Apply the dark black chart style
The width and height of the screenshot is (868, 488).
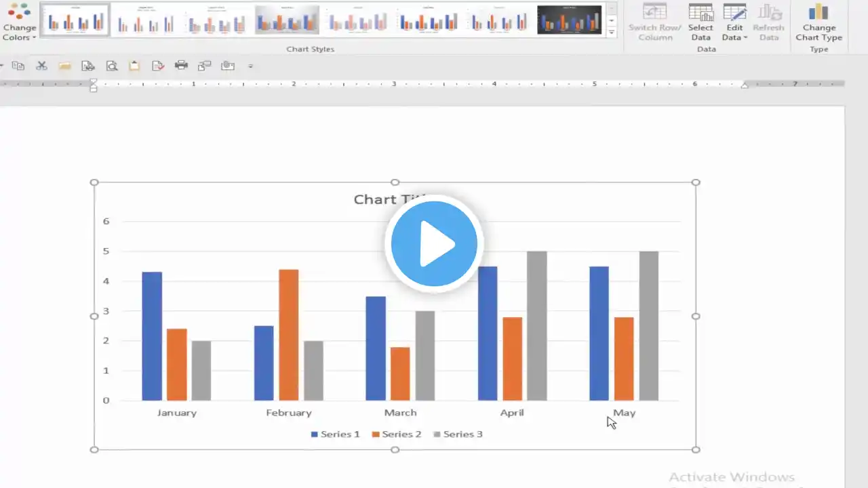pyautogui.click(x=569, y=20)
